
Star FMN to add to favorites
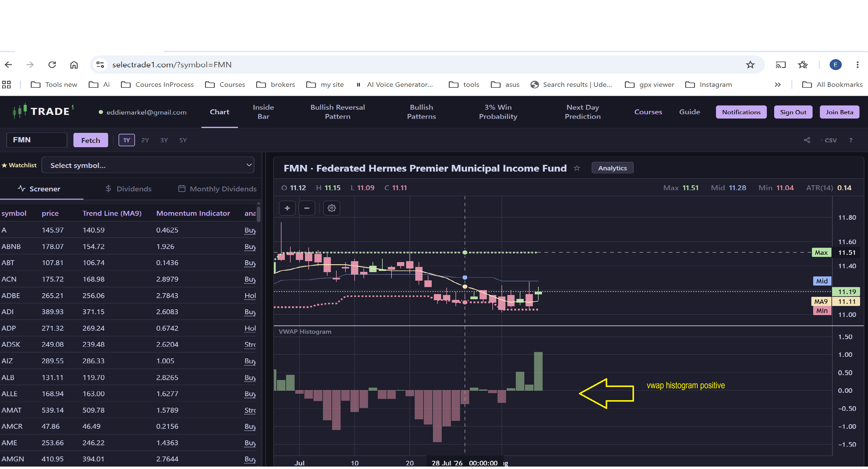577,168
